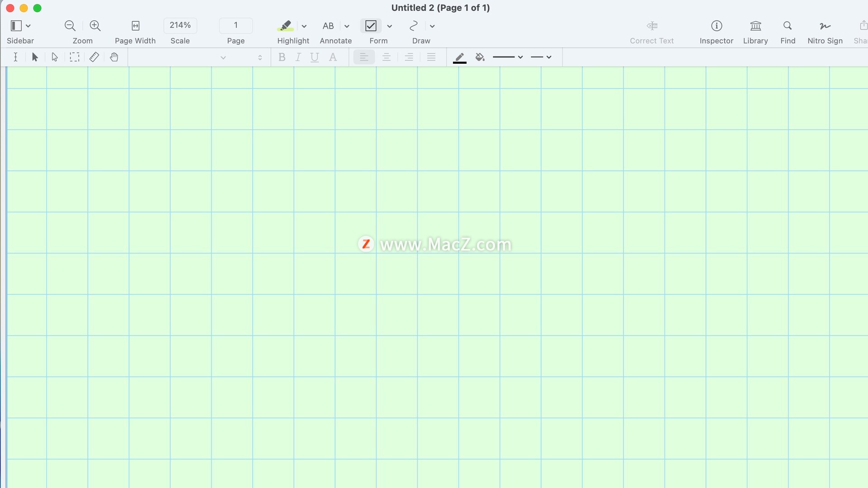Screen dimensions: 868x488
Task: Align text left
Action: (364, 57)
